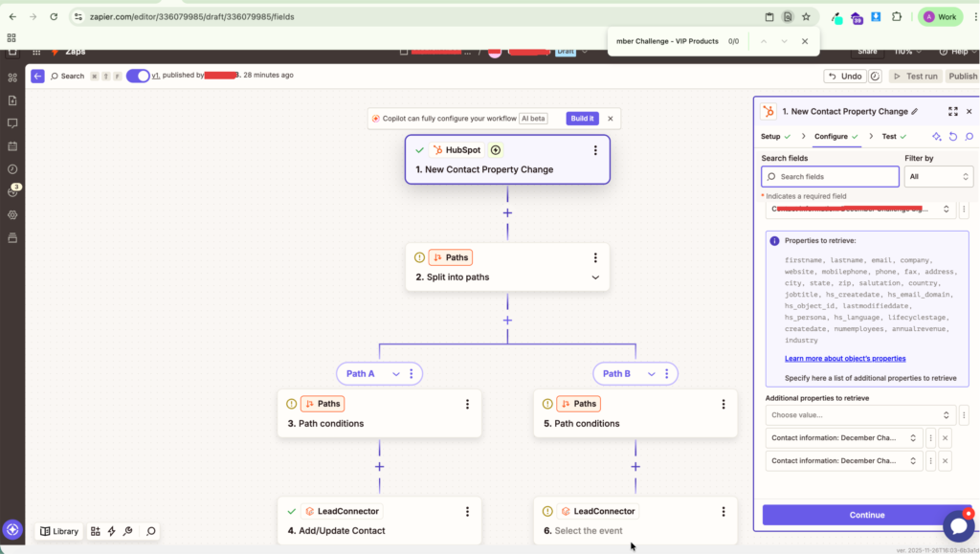Viewport: 980px width, 554px height.
Task: Click the Undo button
Action: pos(845,77)
